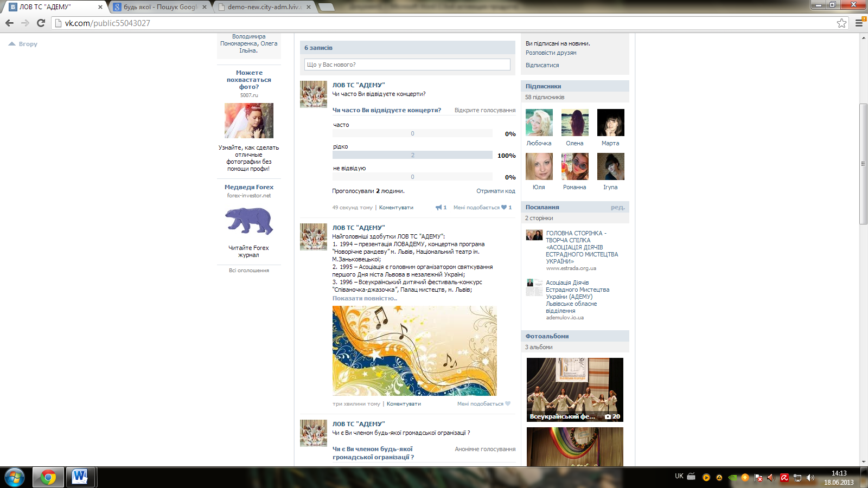Open Всеукраїнський фе... photo album
This screenshot has height=488, width=868.
[x=575, y=390]
